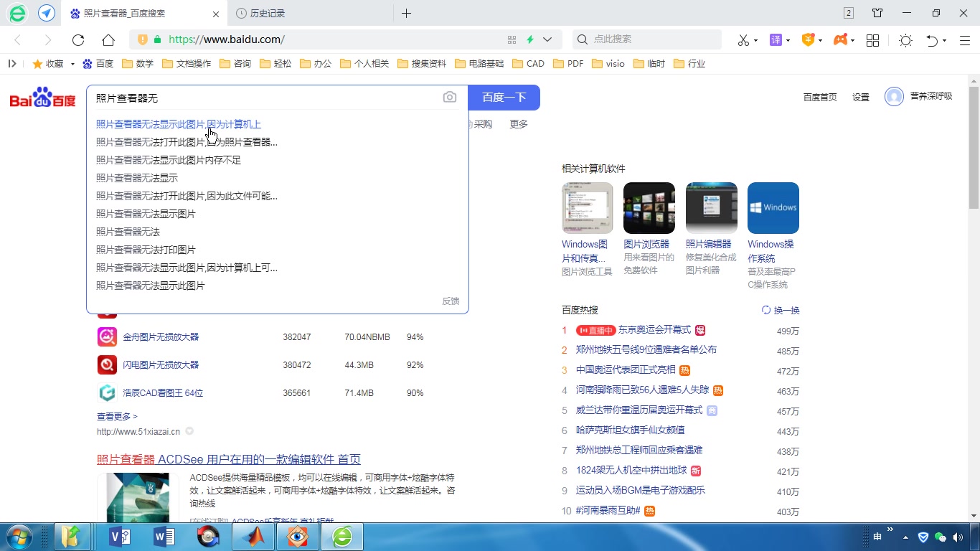Open the Windows图片和传真 thumbnail

(588, 208)
